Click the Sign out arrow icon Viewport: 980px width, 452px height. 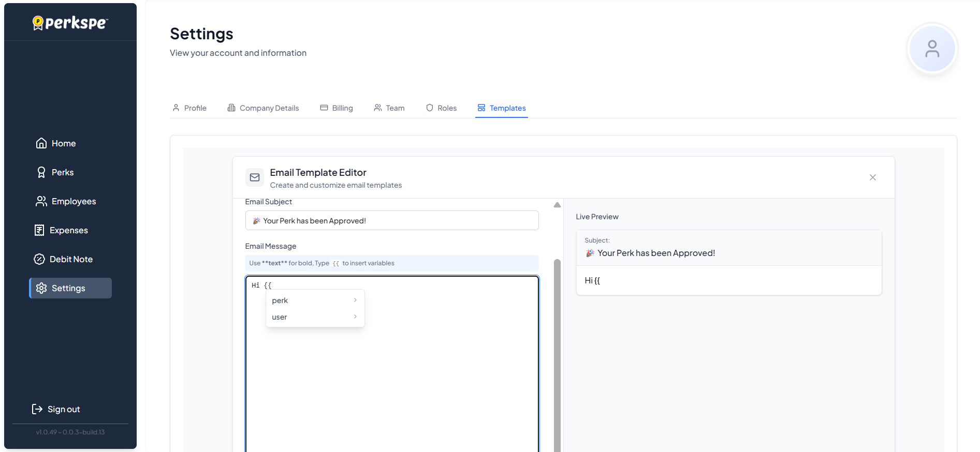[37, 409]
